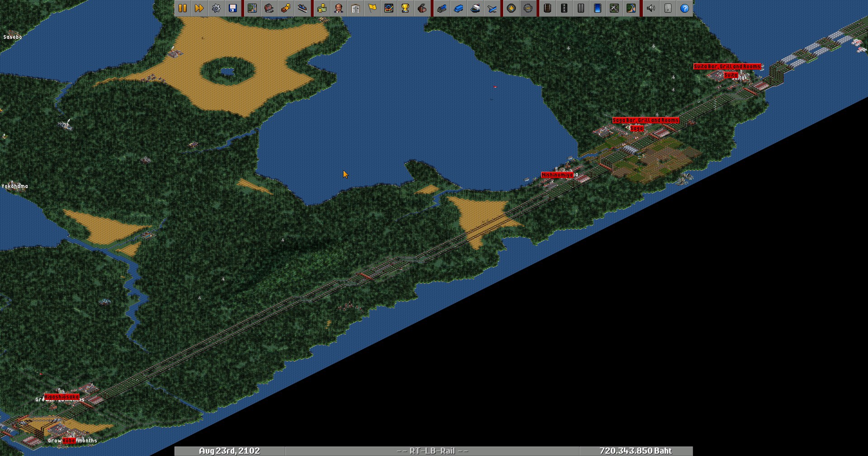Open the graphs chart icon

(389, 8)
